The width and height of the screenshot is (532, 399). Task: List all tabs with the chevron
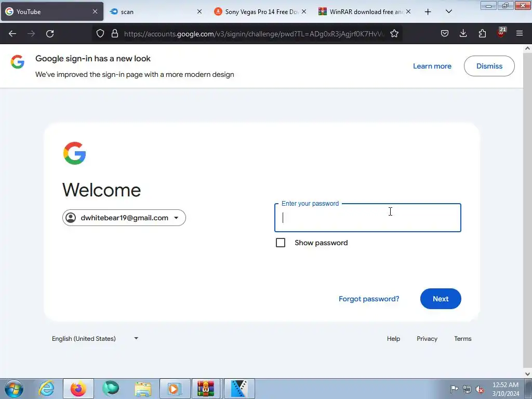point(448,11)
